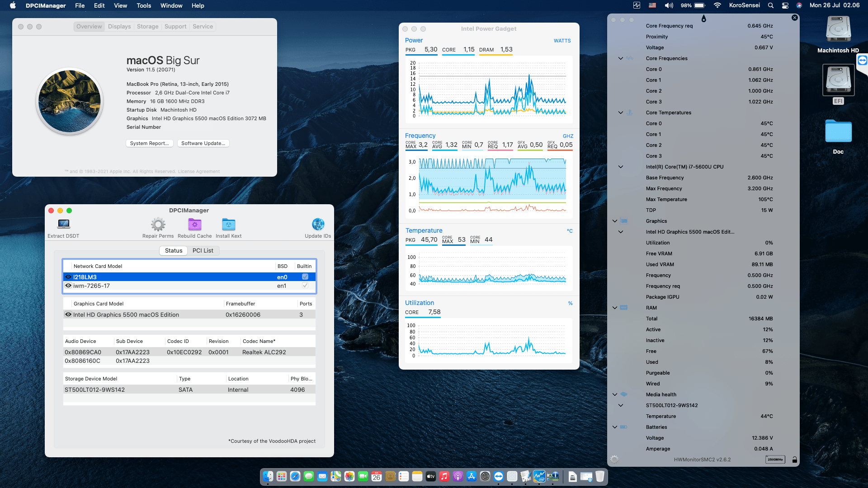Collapse the ST500LT012-9WS142 drive row
Viewport: 868px width, 488px height.
(x=621, y=405)
